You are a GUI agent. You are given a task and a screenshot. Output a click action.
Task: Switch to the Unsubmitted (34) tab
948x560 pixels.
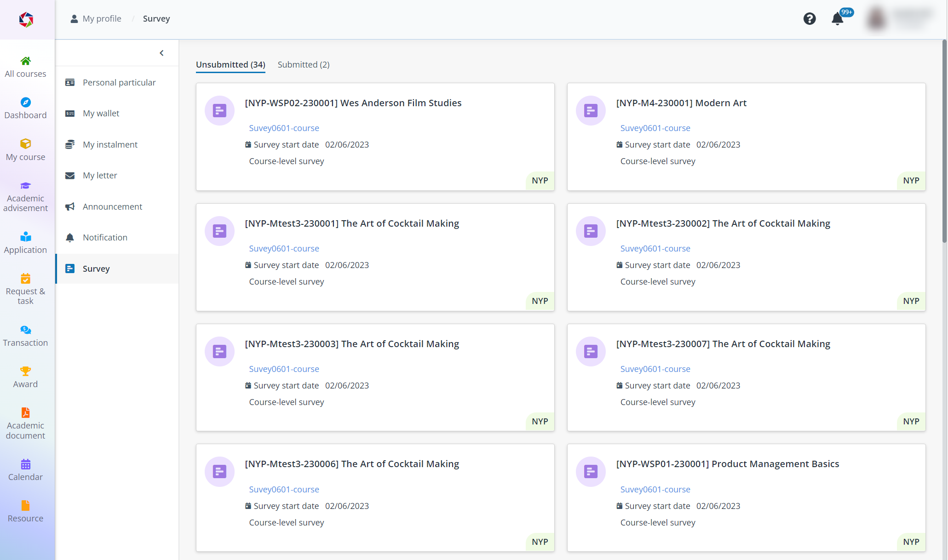click(230, 65)
